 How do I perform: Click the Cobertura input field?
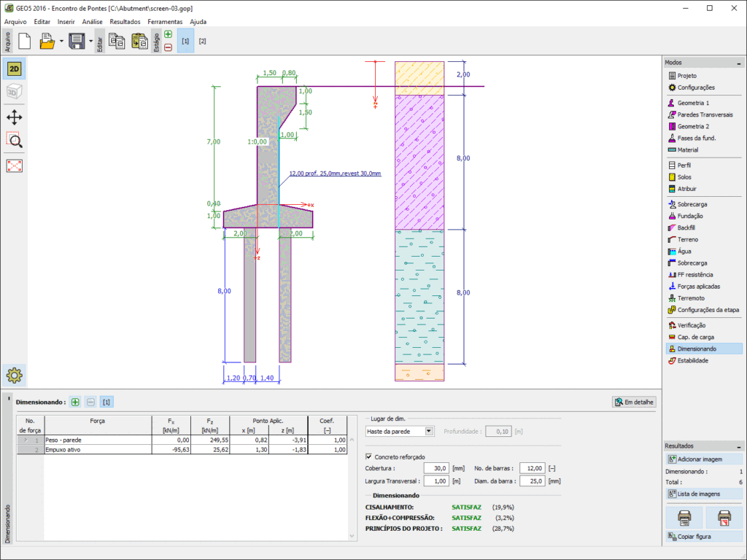(x=436, y=468)
